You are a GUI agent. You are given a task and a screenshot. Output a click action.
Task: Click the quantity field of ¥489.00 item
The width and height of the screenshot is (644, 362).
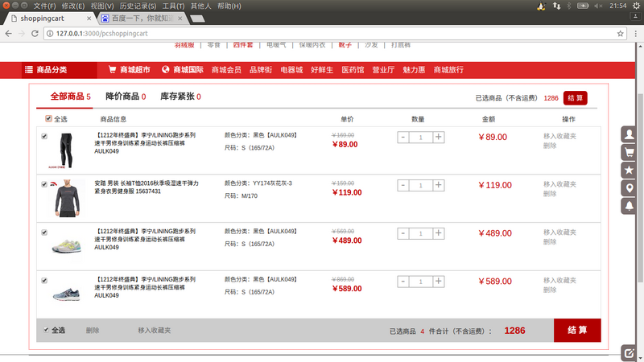tap(420, 233)
